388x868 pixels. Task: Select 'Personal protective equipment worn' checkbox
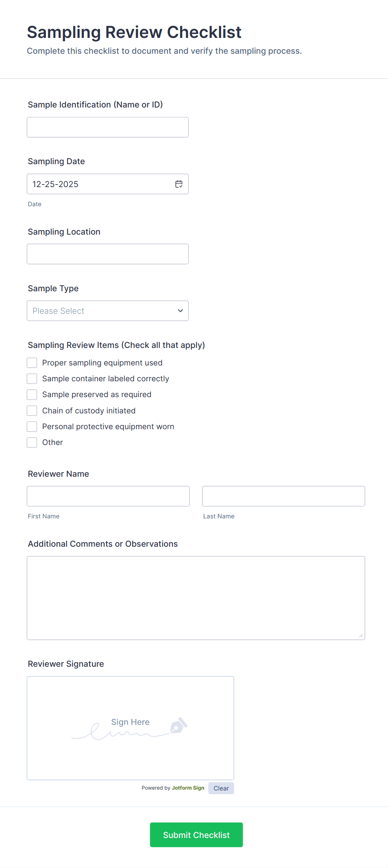coord(32,427)
